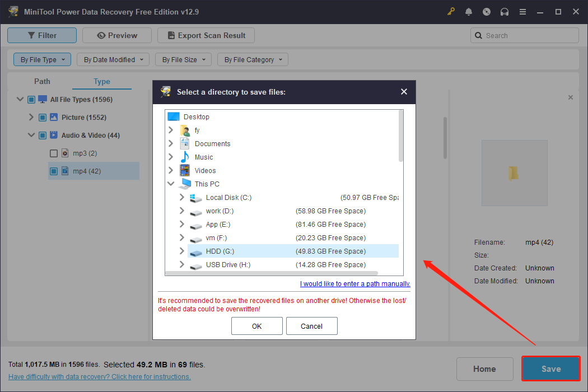Click the search magnifier icon
The width and height of the screenshot is (588, 392).
point(478,35)
